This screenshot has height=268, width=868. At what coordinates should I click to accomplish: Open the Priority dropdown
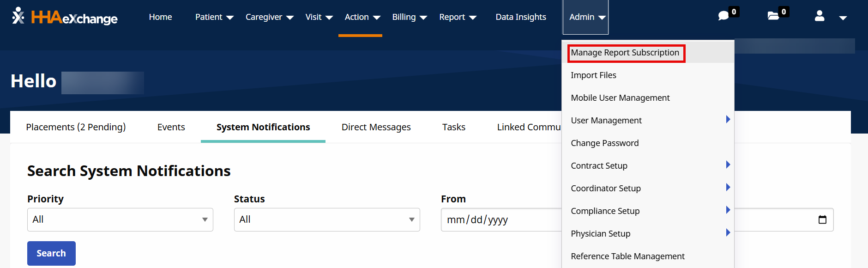pos(120,219)
